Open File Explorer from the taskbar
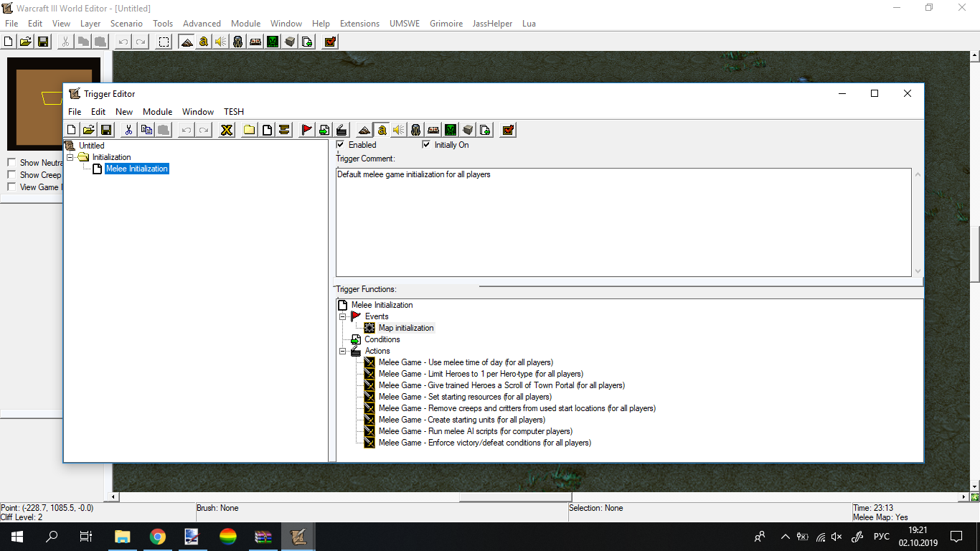 click(x=123, y=537)
